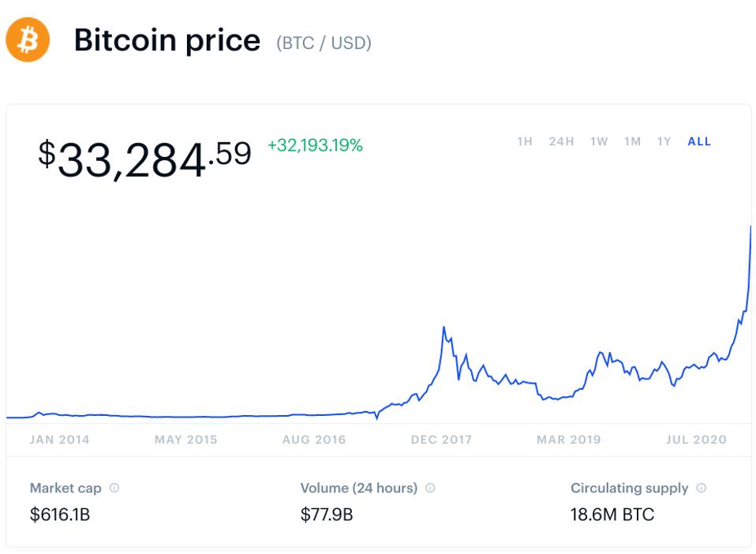Select the JAN 2014 axis label
This screenshot has height=554, width=756.
pyautogui.click(x=60, y=440)
